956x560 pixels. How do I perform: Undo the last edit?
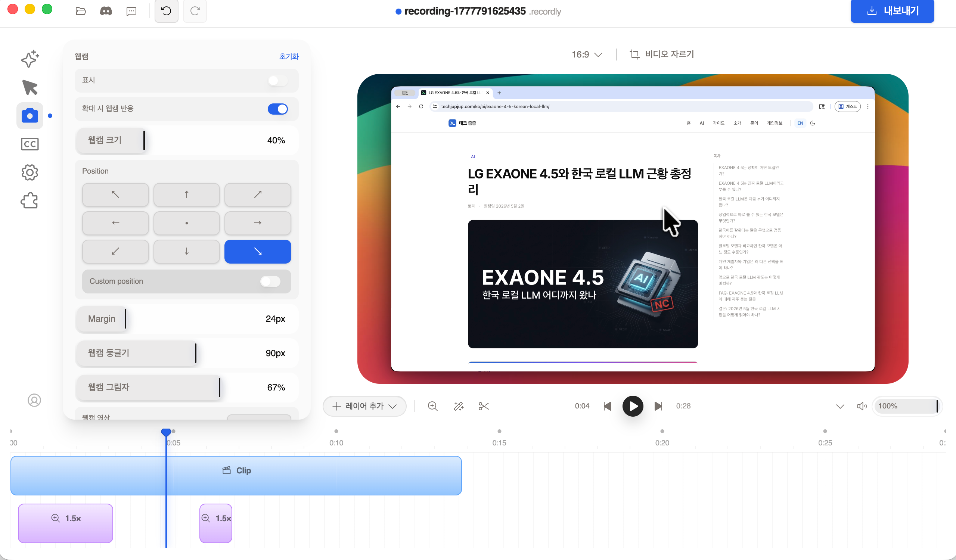[x=166, y=11]
